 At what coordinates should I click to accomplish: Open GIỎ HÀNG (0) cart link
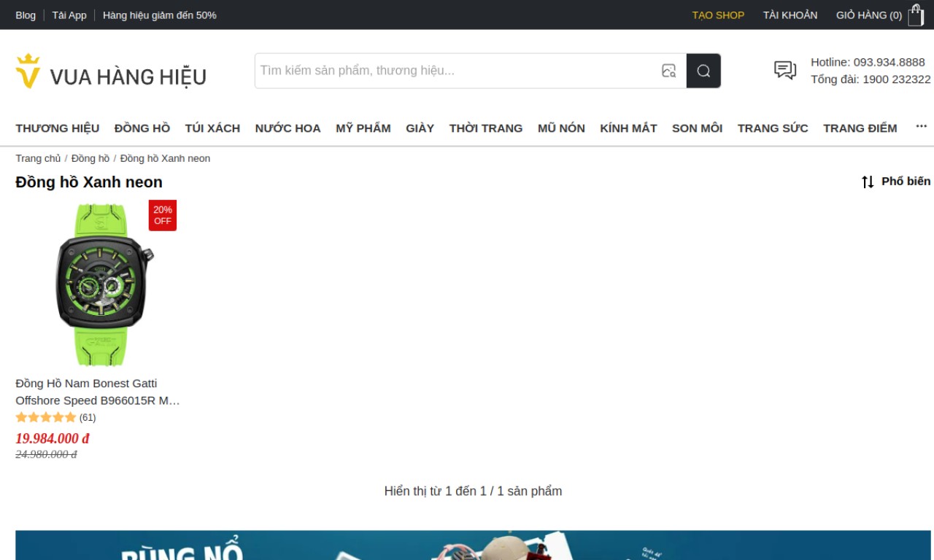[869, 15]
